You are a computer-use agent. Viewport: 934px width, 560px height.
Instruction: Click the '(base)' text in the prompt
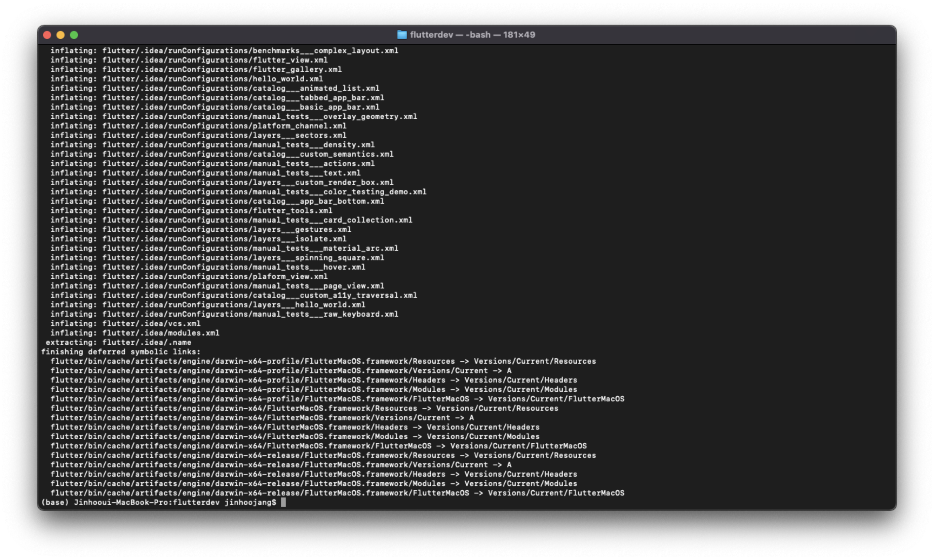(55, 502)
